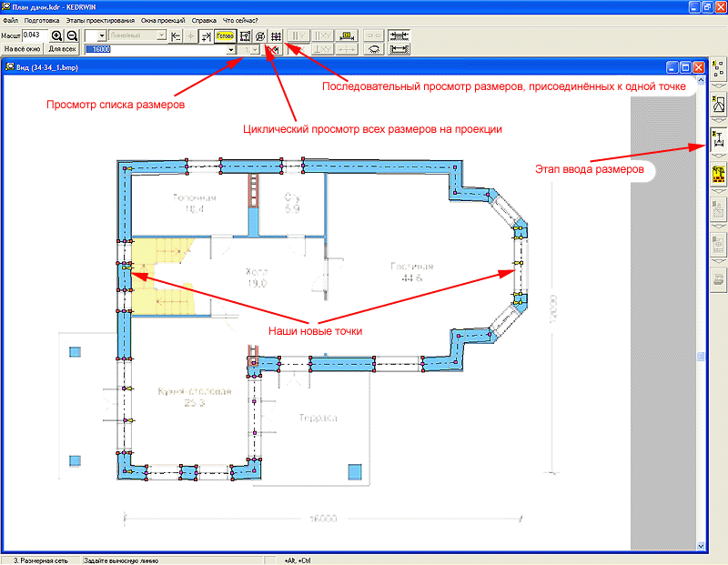Click the cyclic dimension review icon
Viewport: 728px width, 565px height.
[x=260, y=35]
